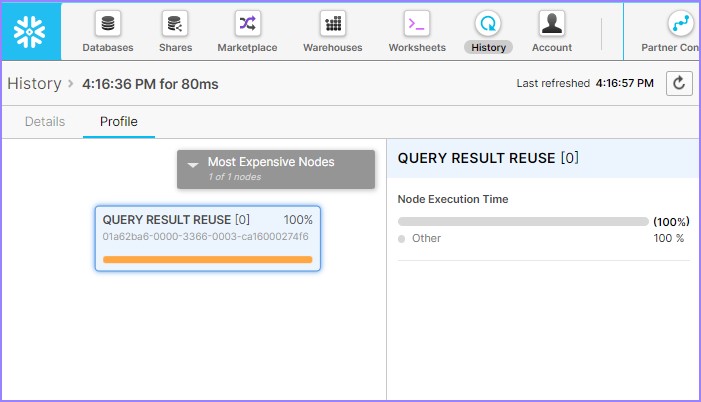Select the Profile tab
This screenshot has width=701, height=402.
tap(119, 122)
